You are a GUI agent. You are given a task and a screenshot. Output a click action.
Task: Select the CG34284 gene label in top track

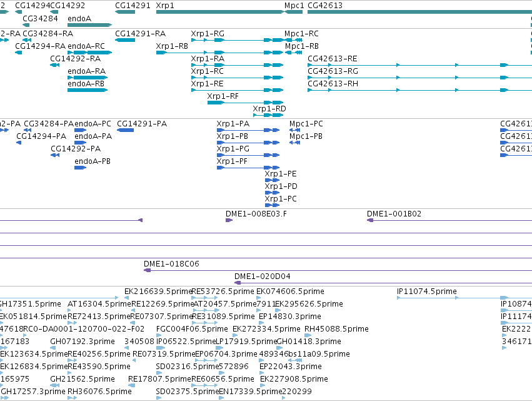pos(40,19)
